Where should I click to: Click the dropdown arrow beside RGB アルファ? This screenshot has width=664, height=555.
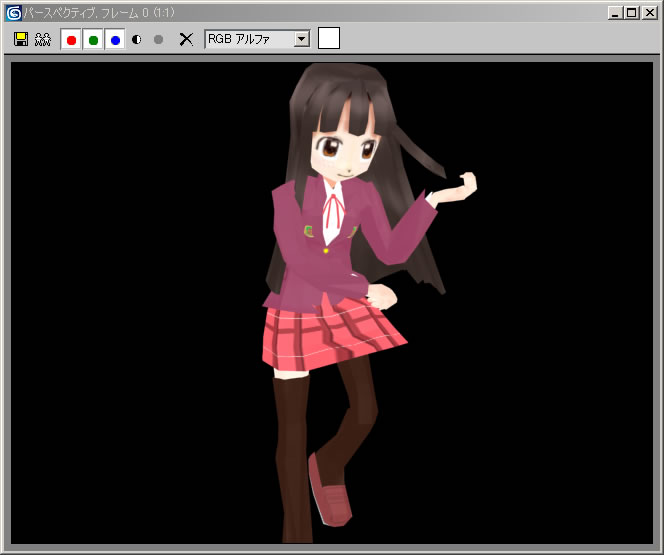pyautogui.click(x=301, y=39)
